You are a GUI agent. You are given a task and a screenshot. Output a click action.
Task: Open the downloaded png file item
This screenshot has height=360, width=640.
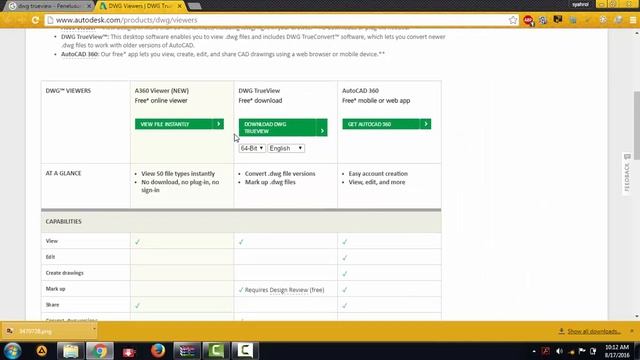(x=47, y=331)
